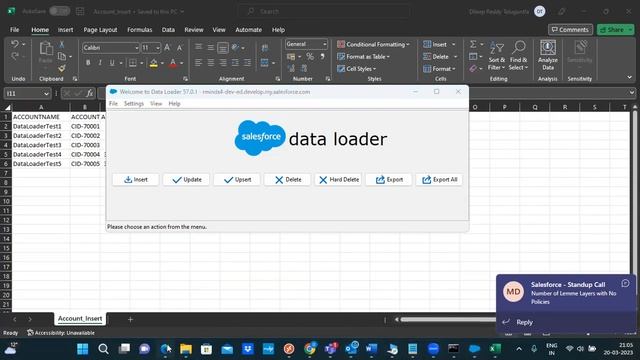Select the Account_Insert sheet tab
The width and height of the screenshot is (640, 360).
tap(80, 318)
